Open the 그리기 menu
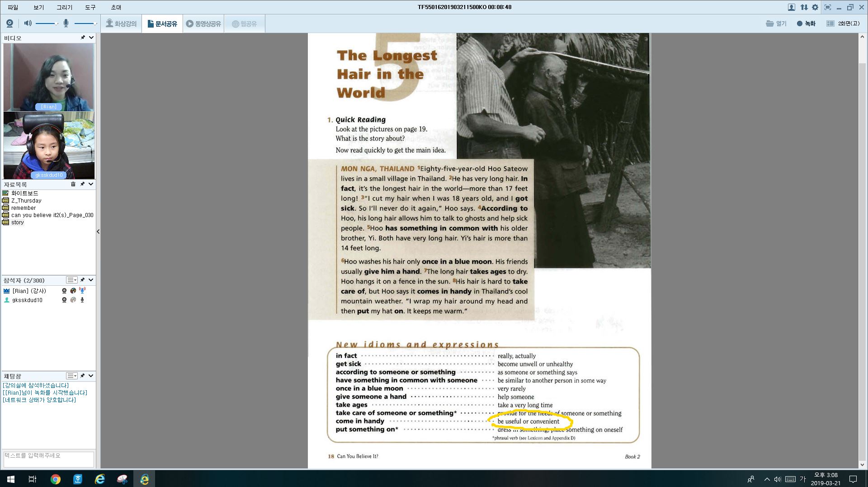 tap(64, 7)
